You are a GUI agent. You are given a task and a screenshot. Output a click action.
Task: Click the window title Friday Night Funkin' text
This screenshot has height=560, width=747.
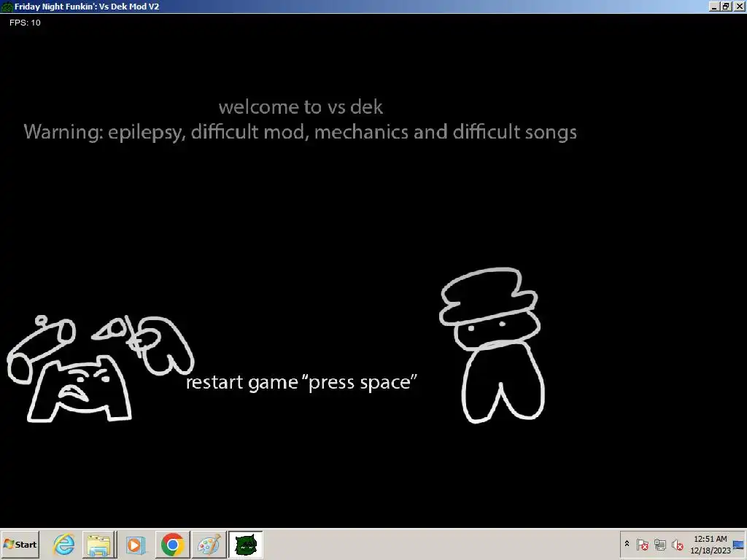tap(87, 7)
